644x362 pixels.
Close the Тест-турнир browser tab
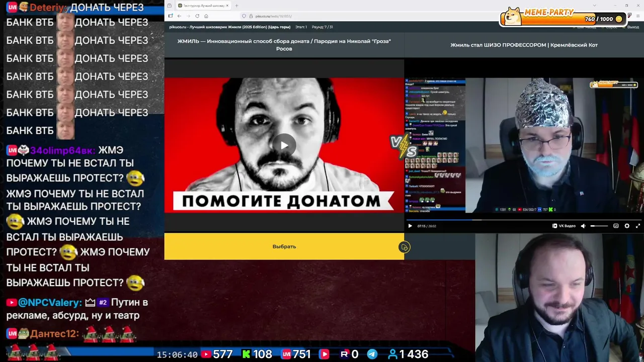[227, 6]
